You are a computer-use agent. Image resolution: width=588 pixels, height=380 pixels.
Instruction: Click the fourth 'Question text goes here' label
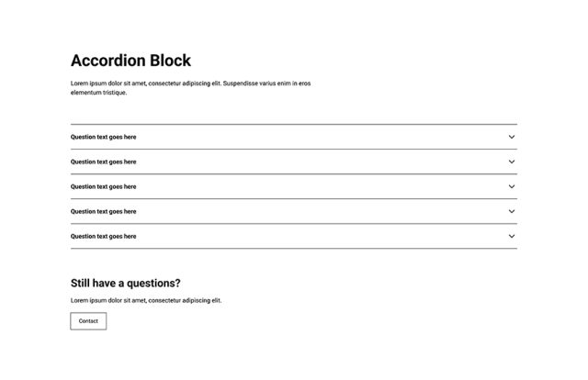click(x=104, y=211)
